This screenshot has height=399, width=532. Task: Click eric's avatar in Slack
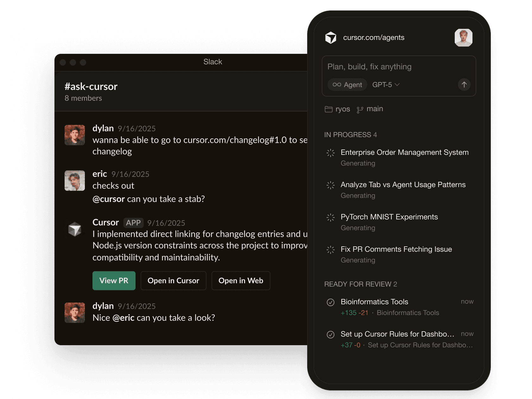coord(75,180)
